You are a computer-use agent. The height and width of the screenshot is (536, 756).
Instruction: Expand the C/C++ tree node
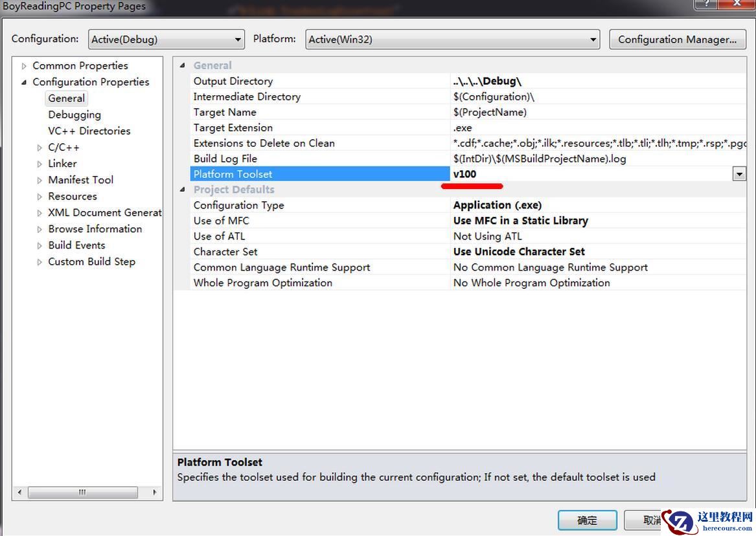(x=40, y=148)
